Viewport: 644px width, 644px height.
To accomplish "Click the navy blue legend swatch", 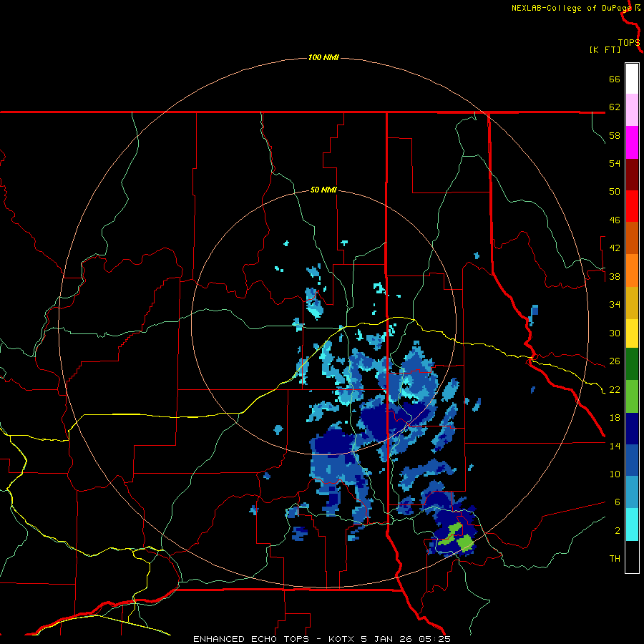I will click(x=632, y=429).
